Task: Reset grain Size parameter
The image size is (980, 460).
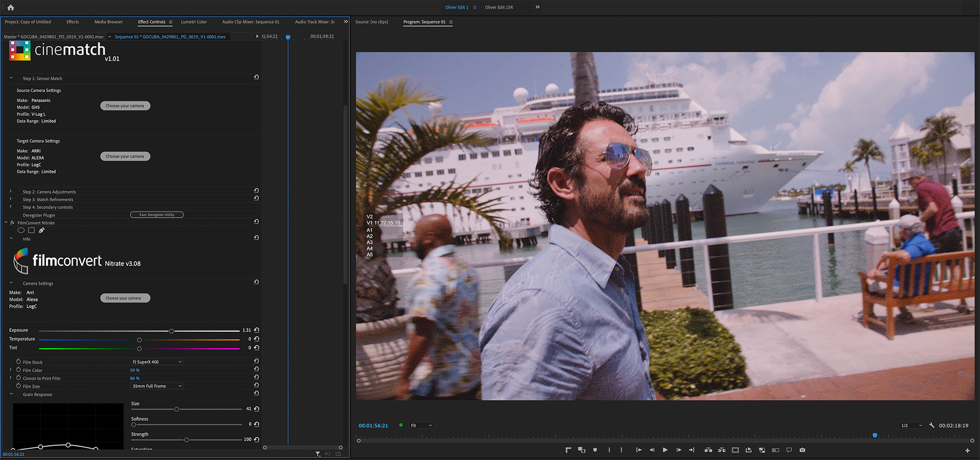Action: [257, 409]
